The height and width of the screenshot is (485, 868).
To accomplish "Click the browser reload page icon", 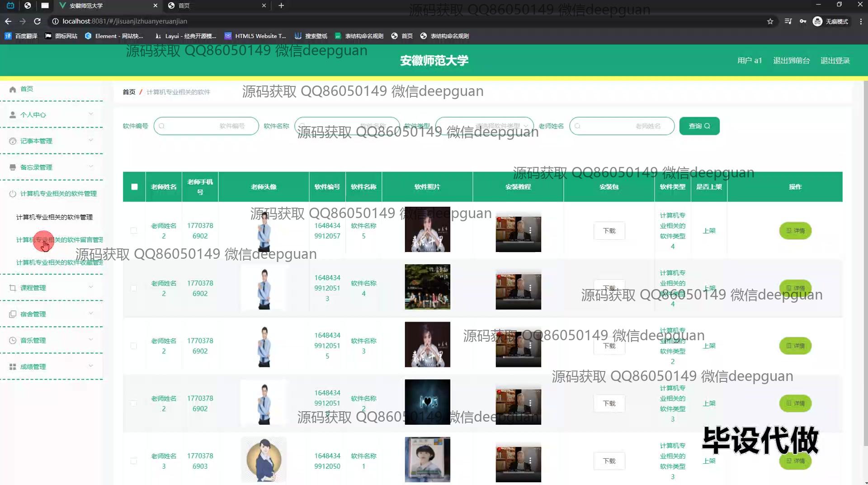I will click(38, 21).
